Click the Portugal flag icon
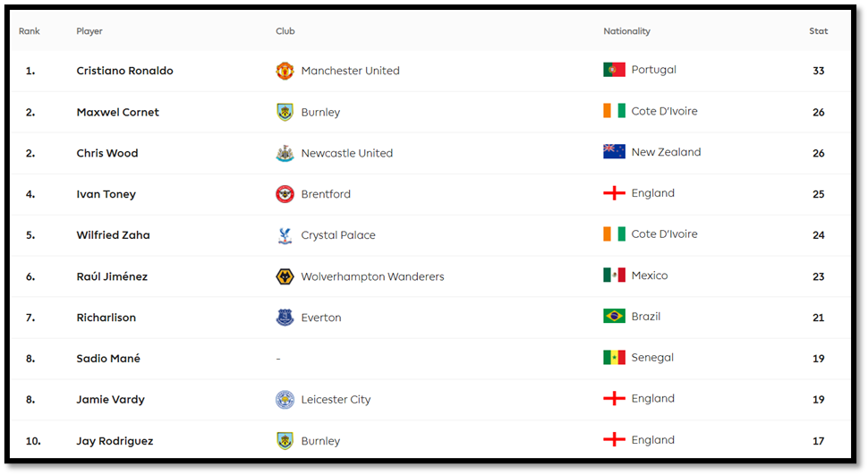868x475 pixels. (x=614, y=70)
